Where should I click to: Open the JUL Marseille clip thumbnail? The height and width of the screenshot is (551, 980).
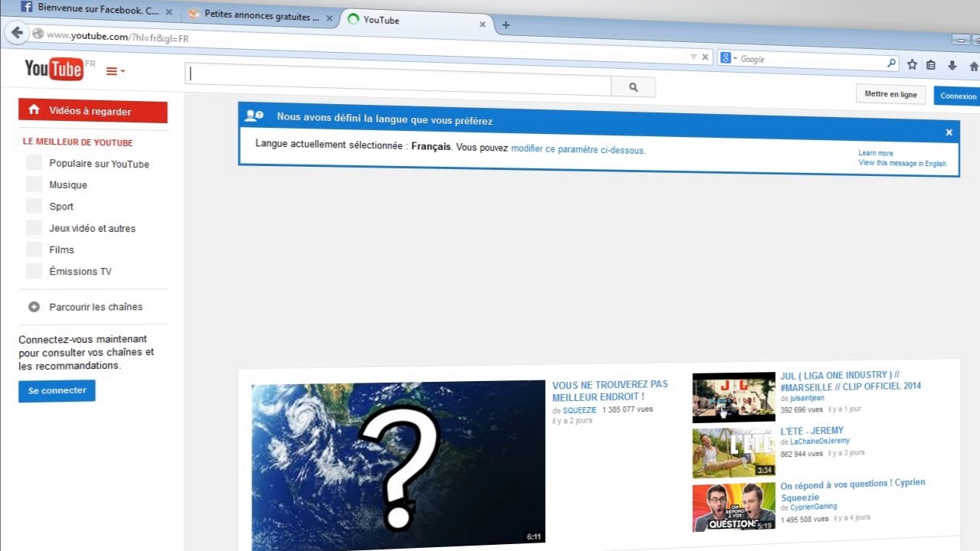click(733, 397)
